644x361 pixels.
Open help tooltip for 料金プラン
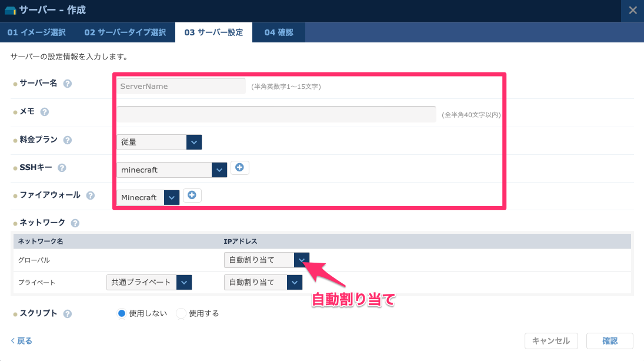point(68,140)
